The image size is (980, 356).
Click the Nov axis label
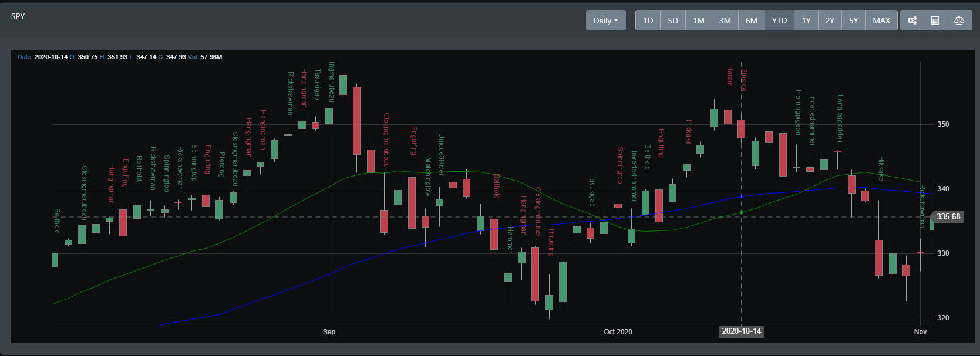(x=920, y=332)
